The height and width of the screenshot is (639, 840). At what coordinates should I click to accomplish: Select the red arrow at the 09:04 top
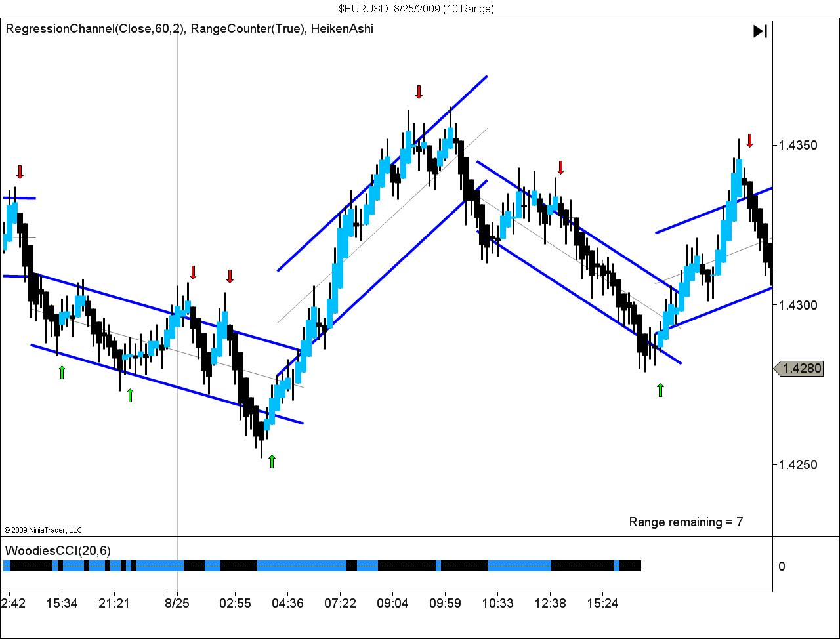(x=419, y=93)
